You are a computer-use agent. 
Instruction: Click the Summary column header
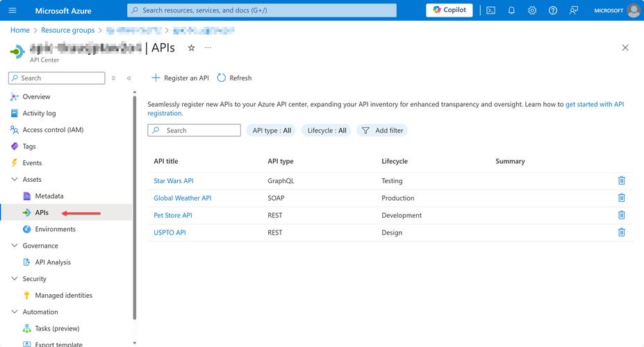(510, 161)
